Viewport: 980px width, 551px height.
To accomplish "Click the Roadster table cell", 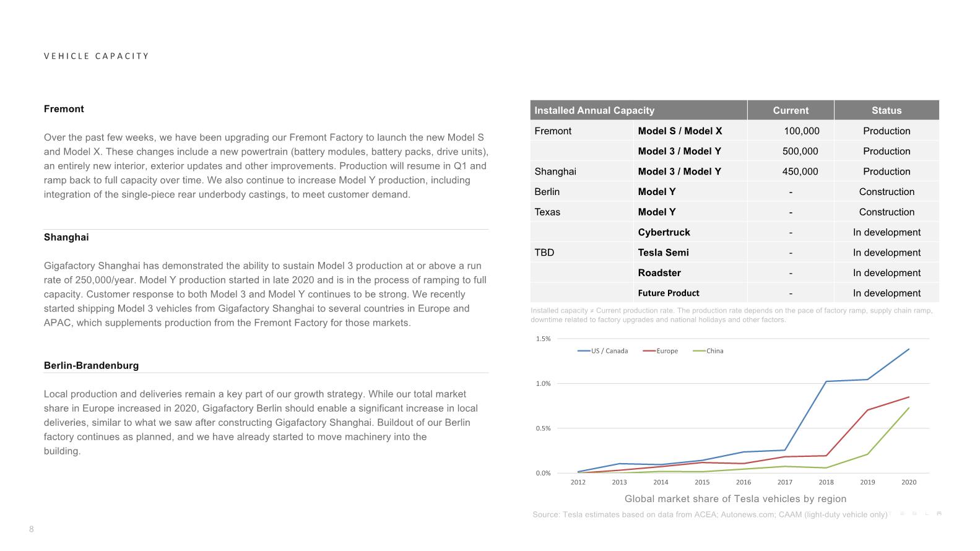I will (659, 273).
